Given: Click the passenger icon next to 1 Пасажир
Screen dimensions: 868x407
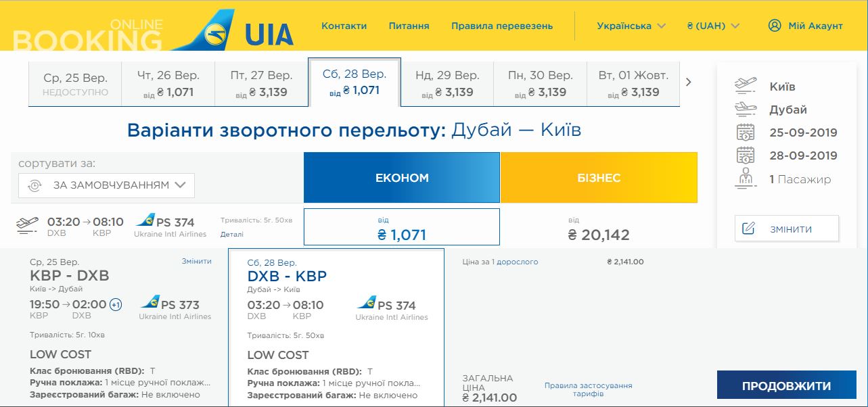Looking at the screenshot, I should (x=746, y=179).
